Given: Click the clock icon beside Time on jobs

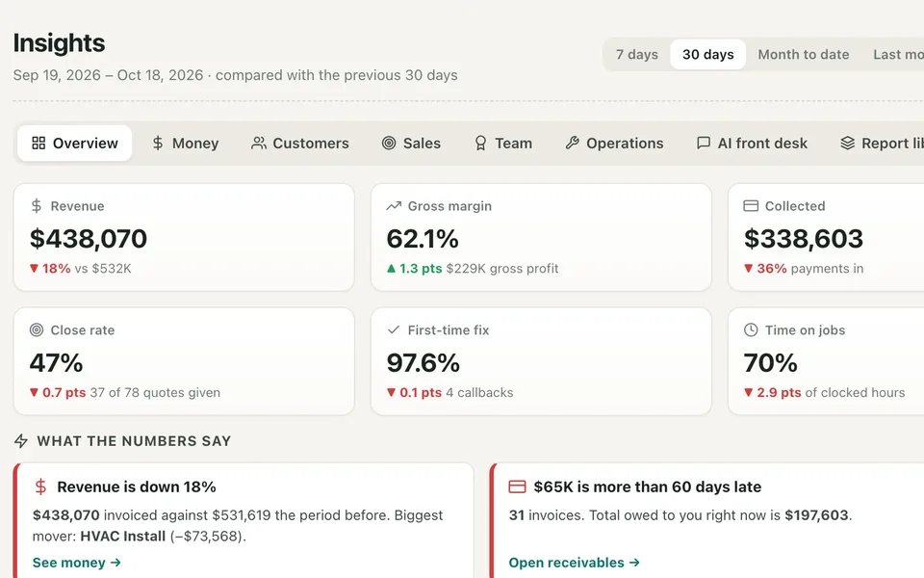Looking at the screenshot, I should point(751,329).
